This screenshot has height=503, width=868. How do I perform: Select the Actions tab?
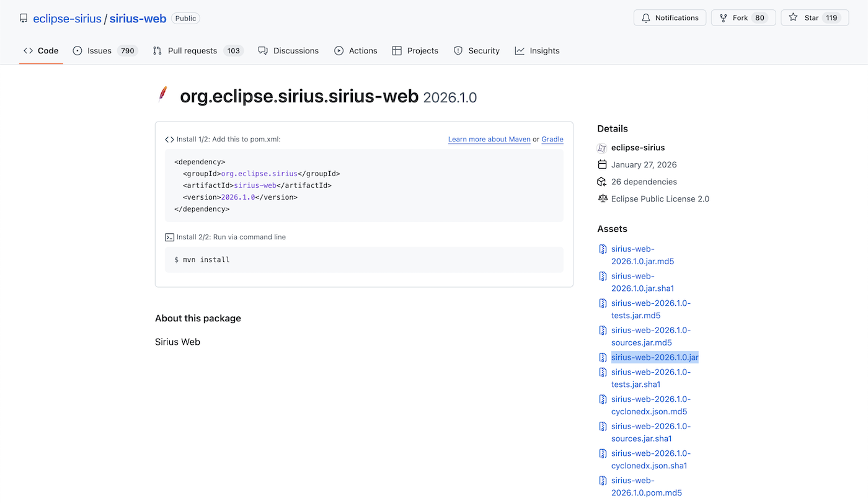356,51
